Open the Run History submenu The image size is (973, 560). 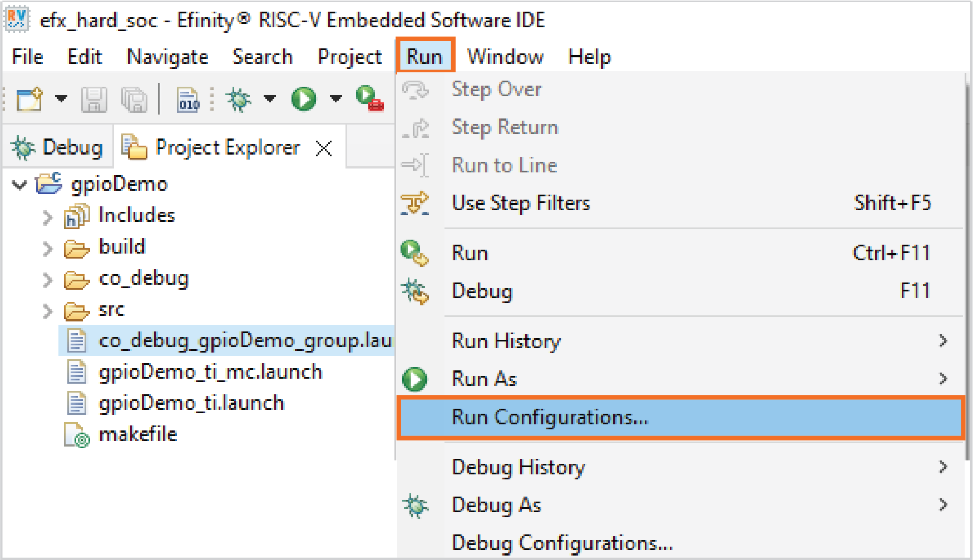506,341
